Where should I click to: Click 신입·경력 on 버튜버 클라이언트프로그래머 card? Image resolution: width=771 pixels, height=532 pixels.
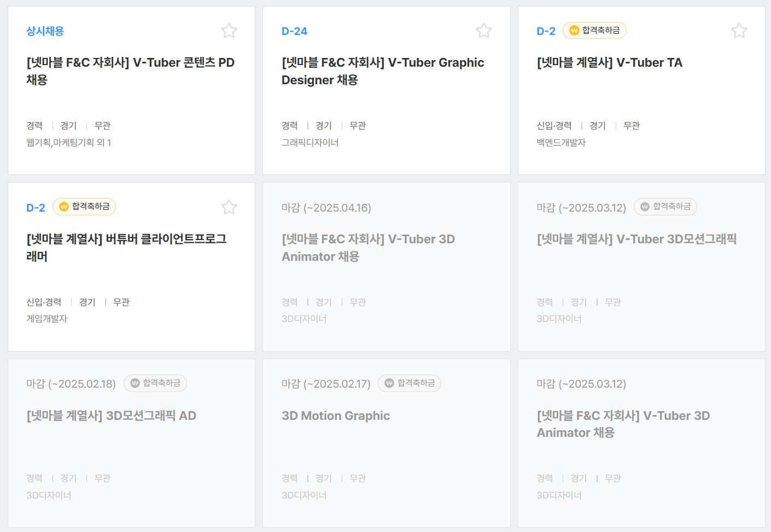[x=44, y=302]
